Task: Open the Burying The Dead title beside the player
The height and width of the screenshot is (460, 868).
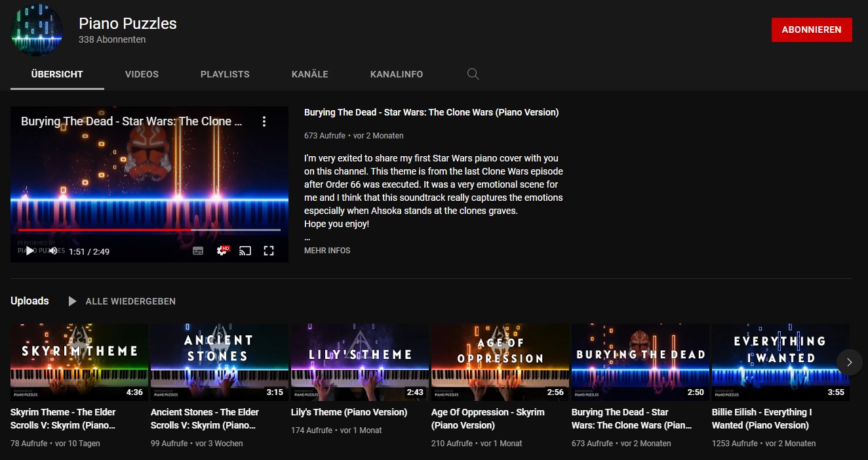Action: 431,112
